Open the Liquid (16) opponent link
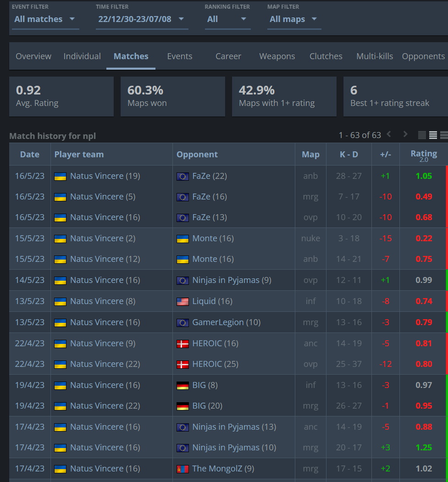 coord(212,301)
